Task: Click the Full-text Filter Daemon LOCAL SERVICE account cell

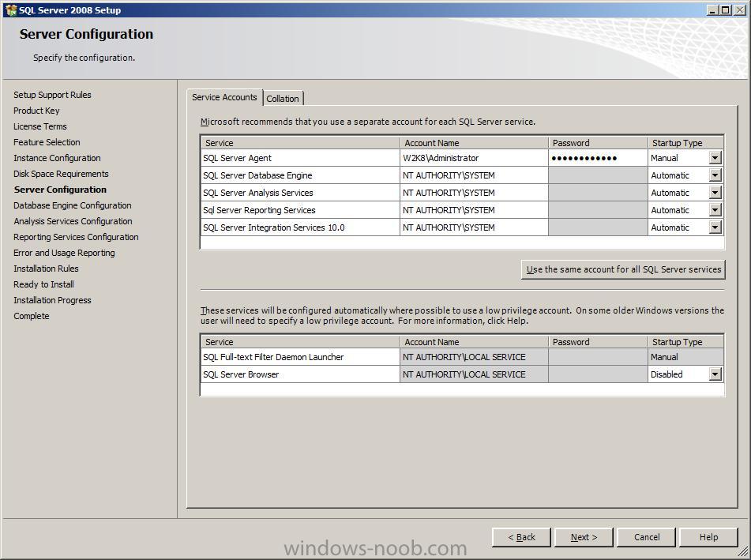Action: pos(474,357)
